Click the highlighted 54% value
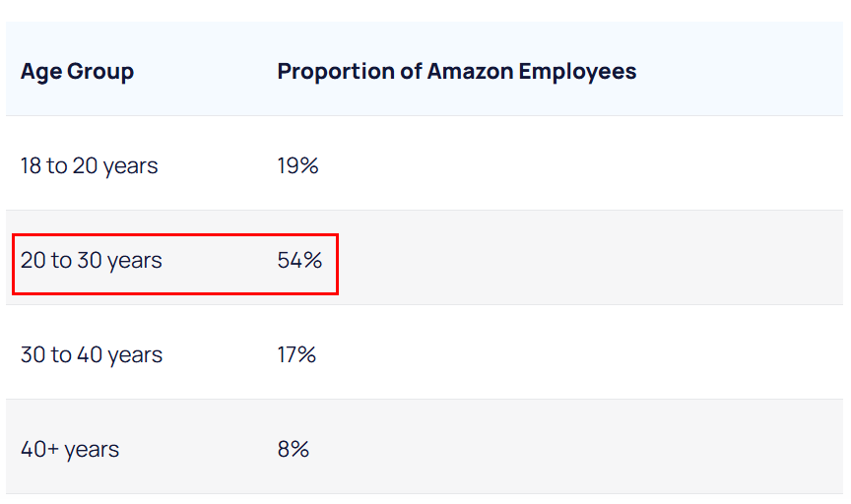Viewport: 851px width, 504px height. [299, 261]
